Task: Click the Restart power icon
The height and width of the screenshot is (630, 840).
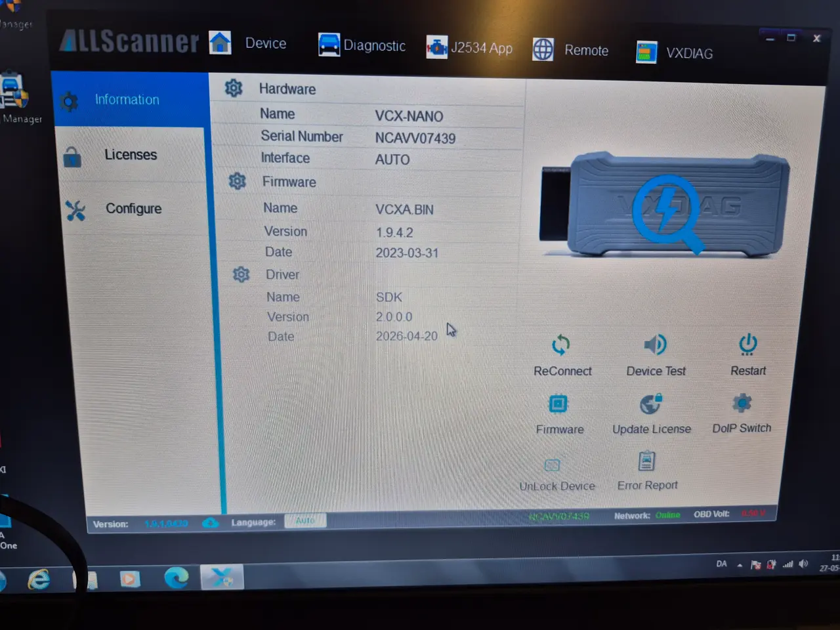Action: pyautogui.click(x=748, y=344)
